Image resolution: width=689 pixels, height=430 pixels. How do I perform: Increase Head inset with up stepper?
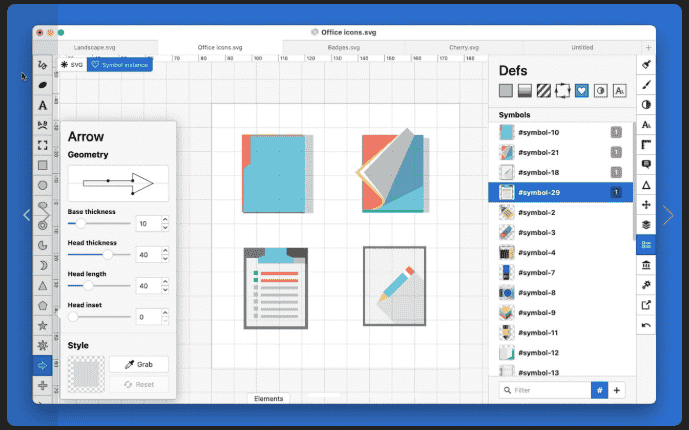(165, 313)
